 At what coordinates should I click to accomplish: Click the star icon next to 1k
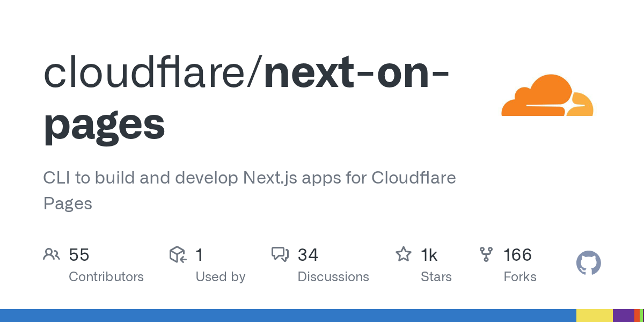403,254
